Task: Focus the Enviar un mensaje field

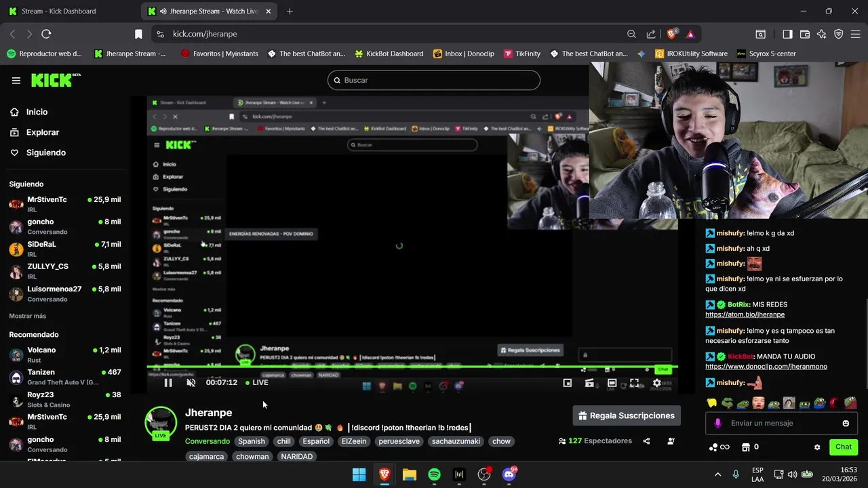Action: [x=783, y=424]
